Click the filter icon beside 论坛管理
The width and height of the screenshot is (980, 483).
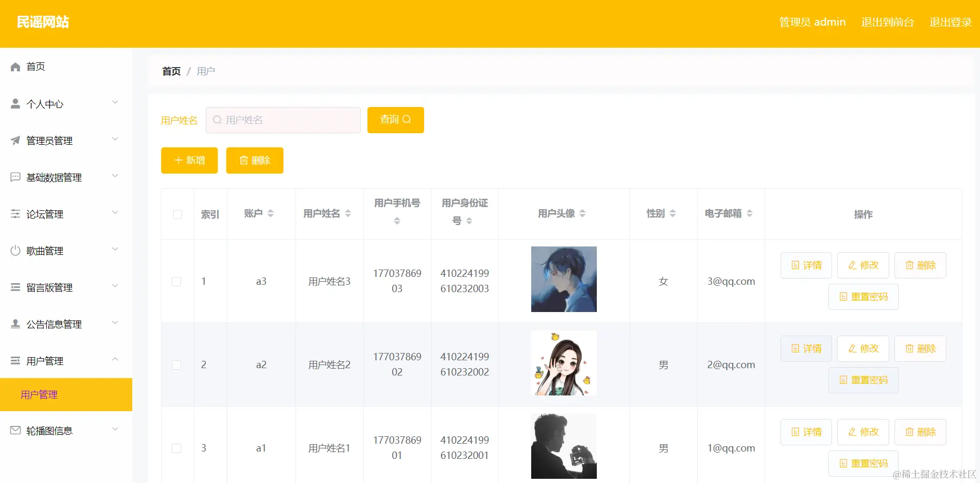click(15, 213)
